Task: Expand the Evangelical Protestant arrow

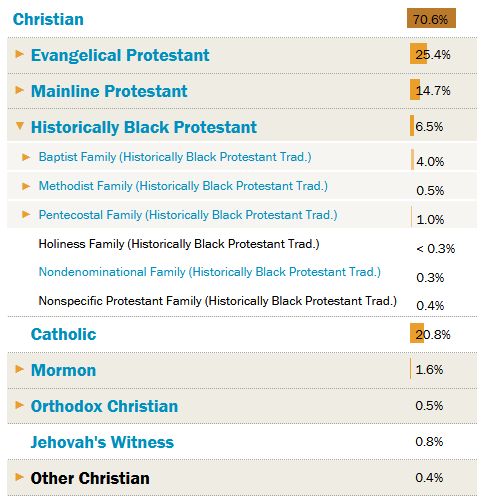Action: click(20, 54)
